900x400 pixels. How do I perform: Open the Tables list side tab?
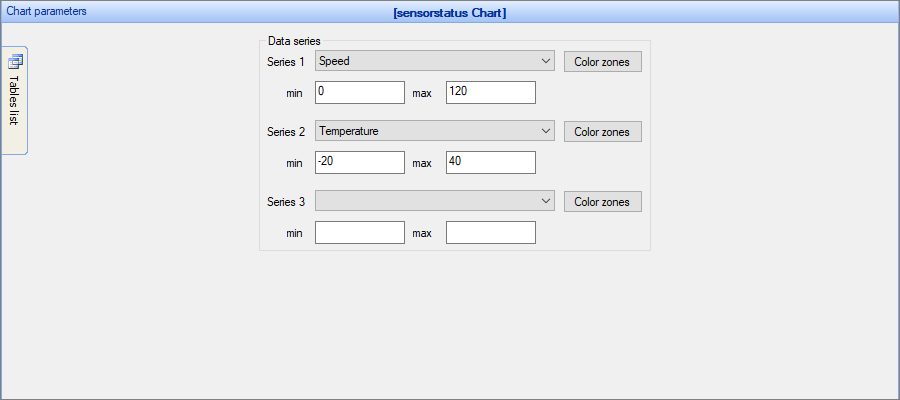pyautogui.click(x=15, y=100)
